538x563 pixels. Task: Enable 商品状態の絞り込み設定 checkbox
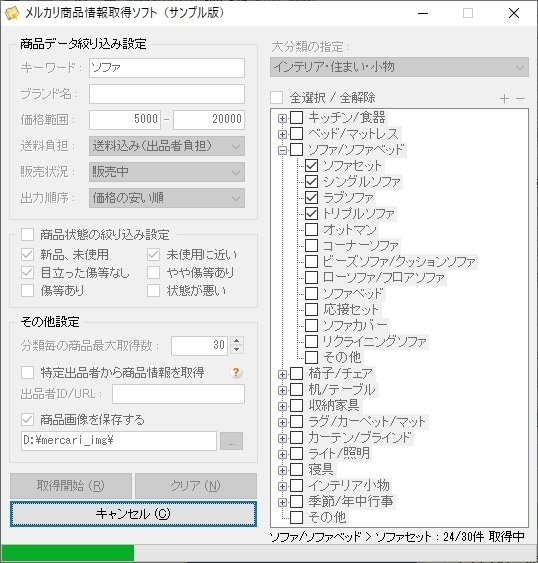[x=27, y=235]
